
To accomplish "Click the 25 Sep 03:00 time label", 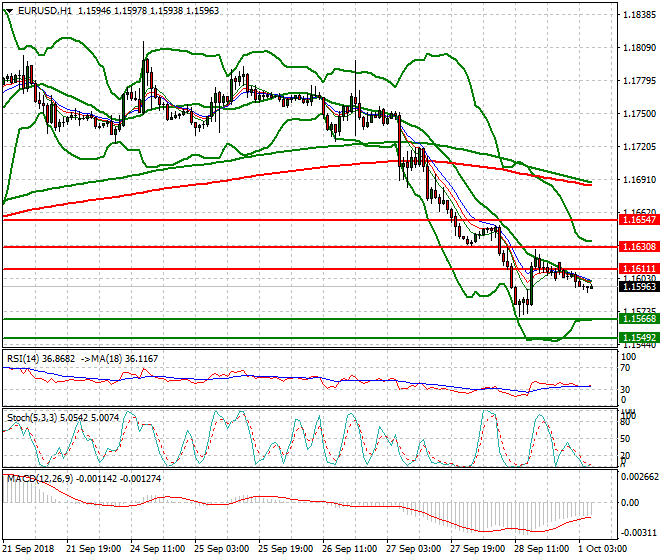I will pyautogui.click(x=221, y=549).
